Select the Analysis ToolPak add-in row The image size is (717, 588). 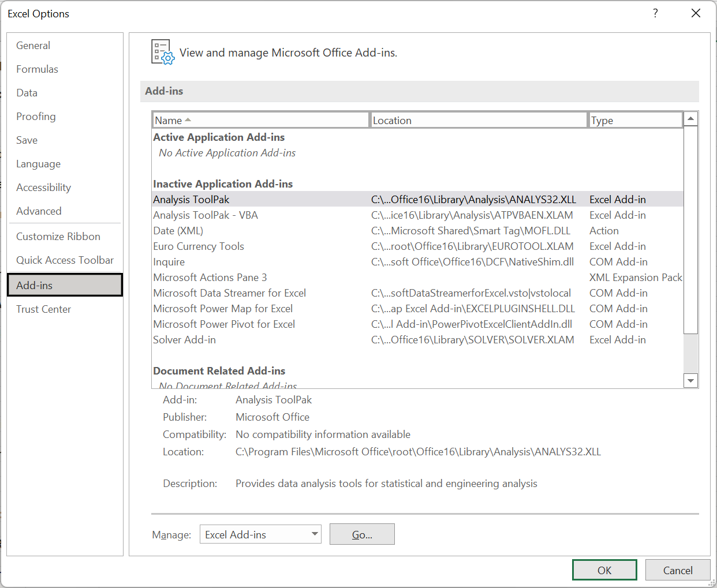pyautogui.click(x=417, y=199)
